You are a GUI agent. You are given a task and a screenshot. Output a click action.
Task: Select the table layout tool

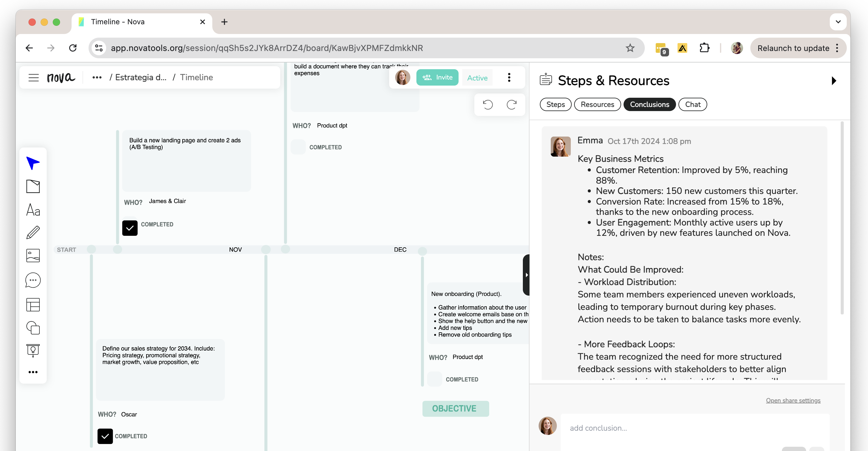coord(33,305)
